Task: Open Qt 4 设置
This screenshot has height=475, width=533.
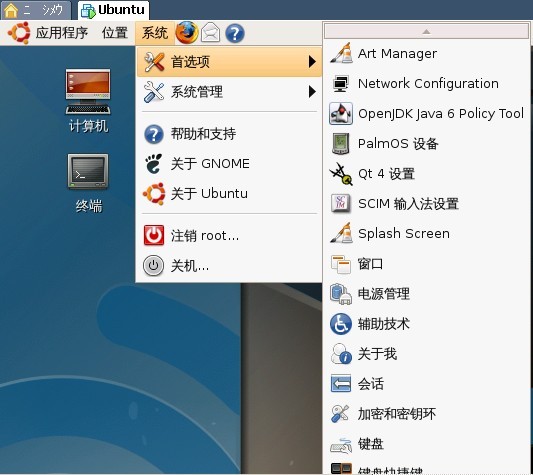Action: point(426,173)
